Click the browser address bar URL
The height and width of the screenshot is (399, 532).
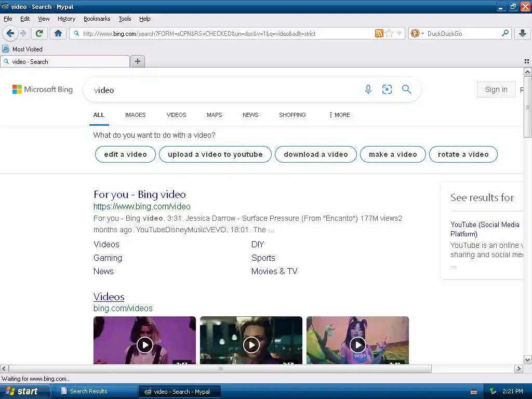click(199, 34)
